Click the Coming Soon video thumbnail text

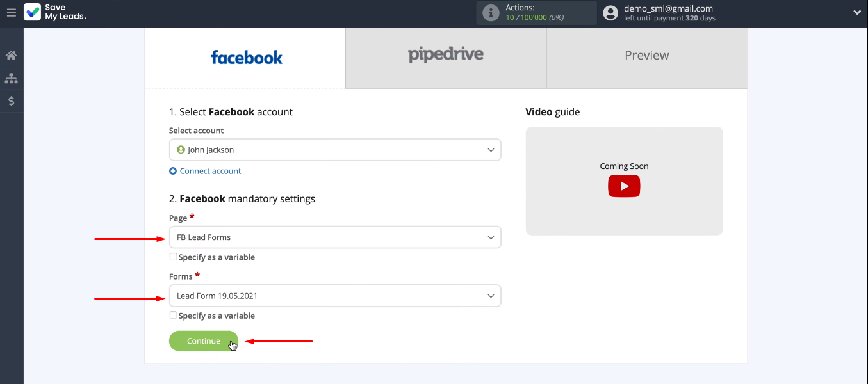tap(624, 166)
